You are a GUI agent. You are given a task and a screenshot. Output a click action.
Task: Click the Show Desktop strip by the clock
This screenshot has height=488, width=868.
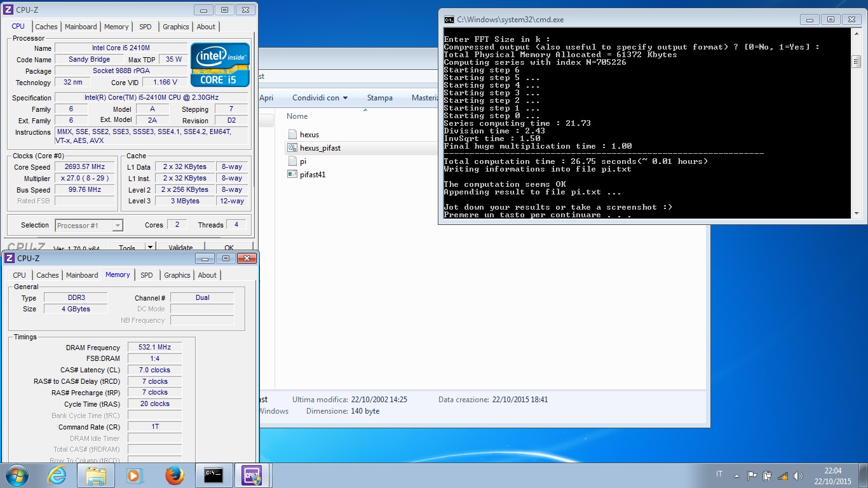click(864, 475)
